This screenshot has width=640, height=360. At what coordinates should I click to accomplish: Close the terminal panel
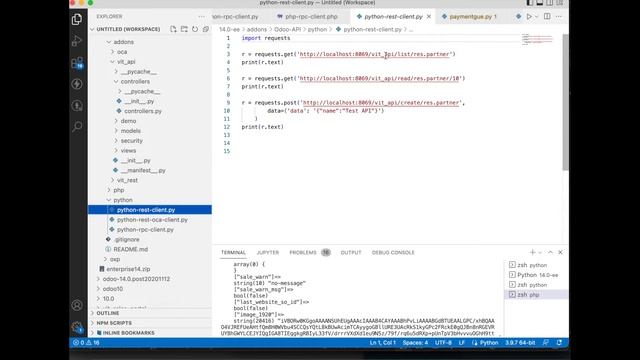click(x=560, y=252)
